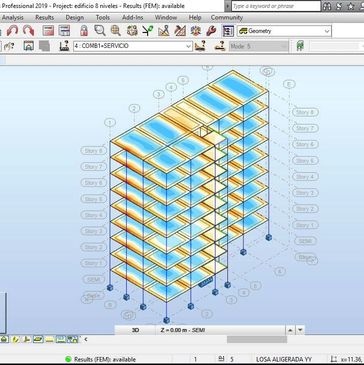The image size is (364, 365).
Task: Click the red padlock icon
Action: point(84,31)
